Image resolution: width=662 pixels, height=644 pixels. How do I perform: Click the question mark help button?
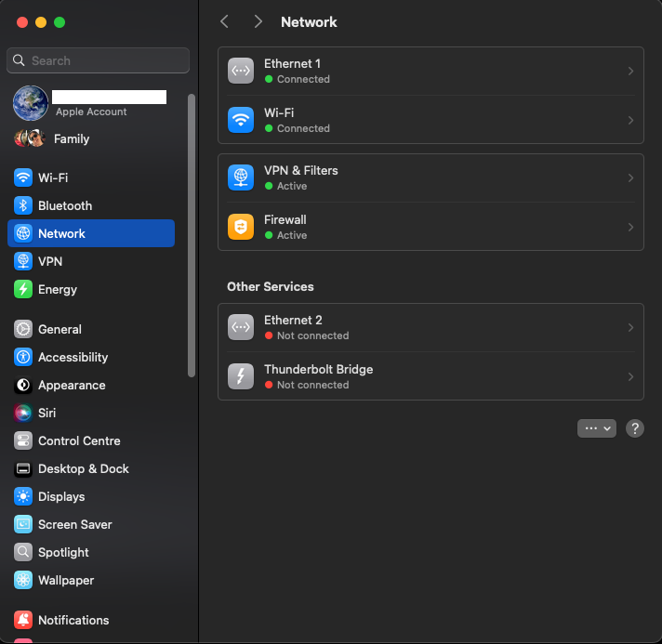coord(634,428)
